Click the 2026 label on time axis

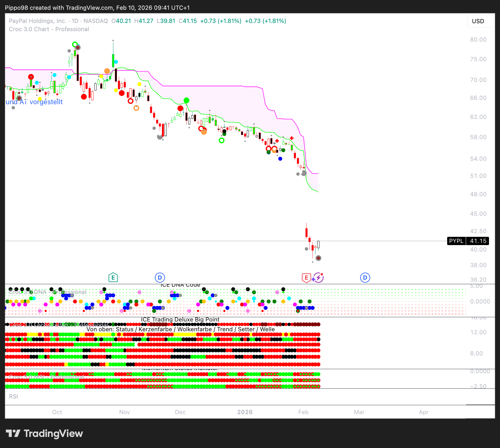coord(245,412)
